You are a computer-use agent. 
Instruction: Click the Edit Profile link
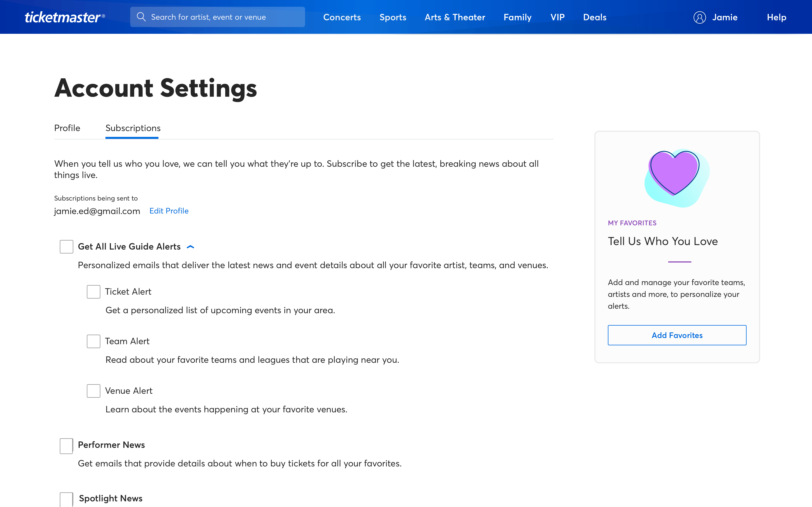(x=169, y=211)
